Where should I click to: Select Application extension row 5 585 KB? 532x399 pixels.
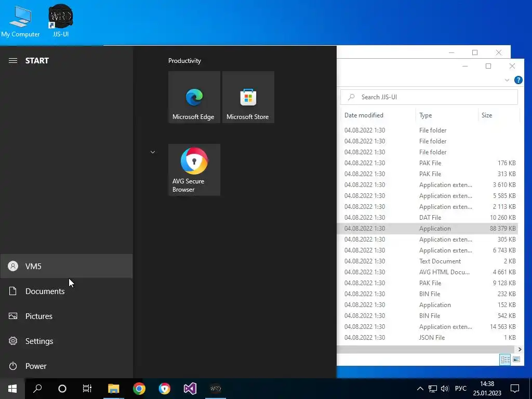428,196
